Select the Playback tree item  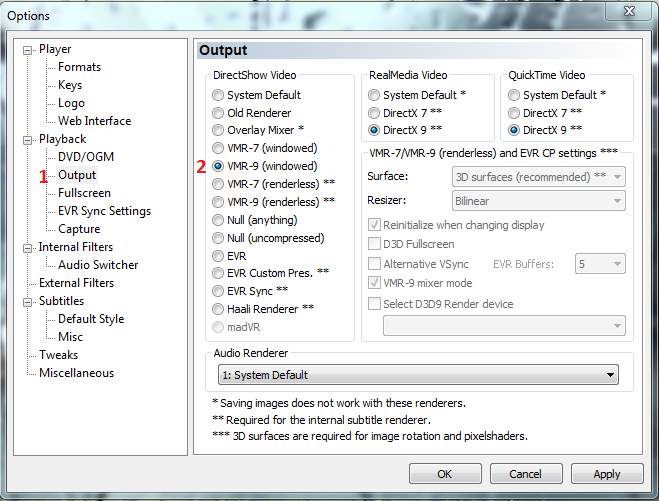click(62, 139)
